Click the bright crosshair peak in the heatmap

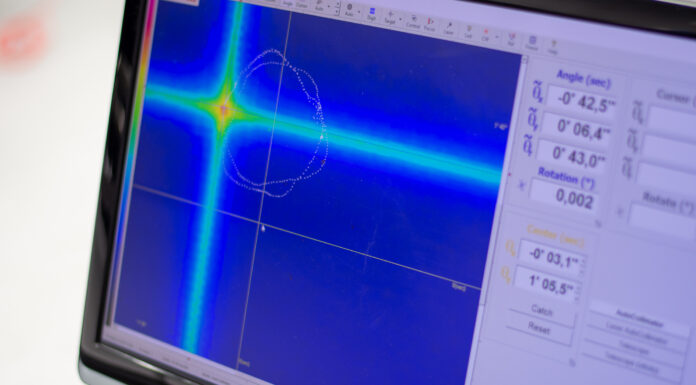(x=224, y=109)
